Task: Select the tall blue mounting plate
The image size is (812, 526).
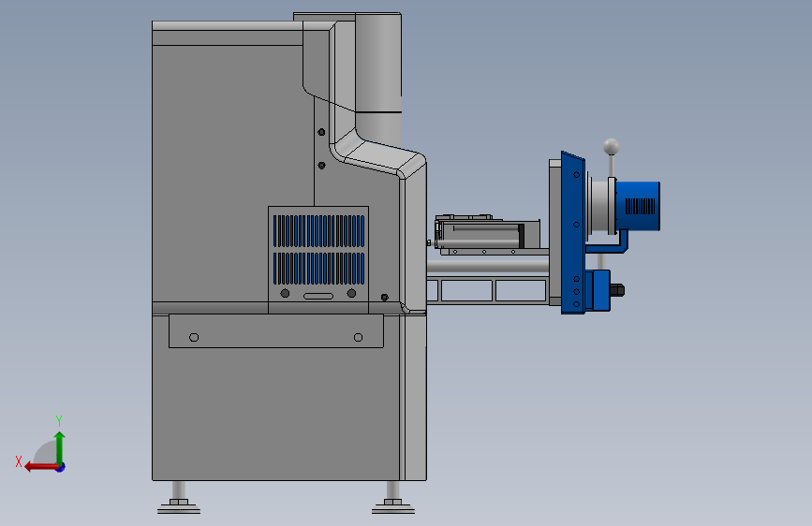Action: pos(573,233)
